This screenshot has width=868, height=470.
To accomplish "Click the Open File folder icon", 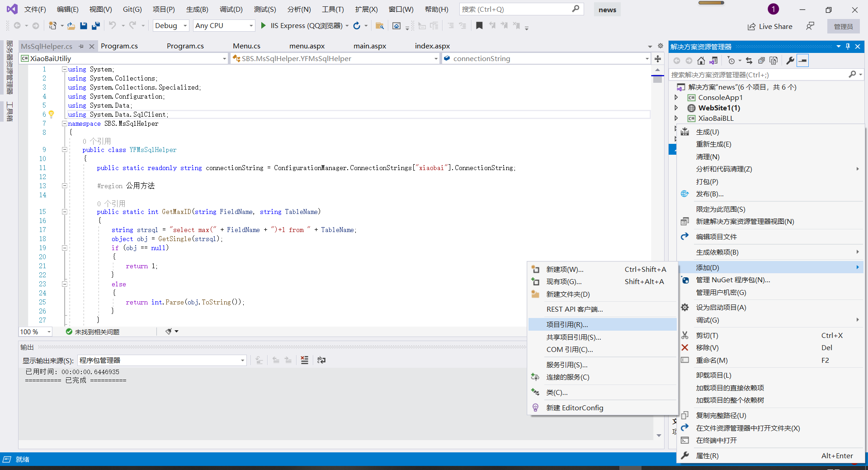I will (71, 26).
